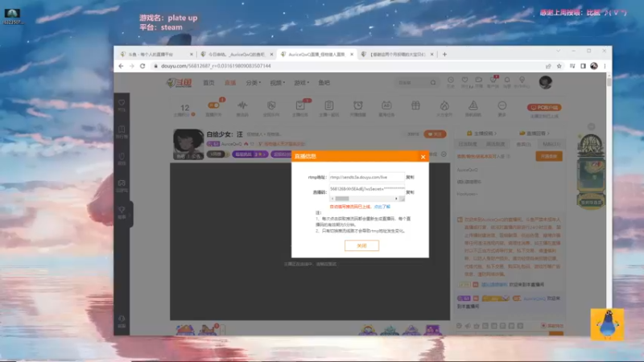Go forward in the browser

point(131,66)
